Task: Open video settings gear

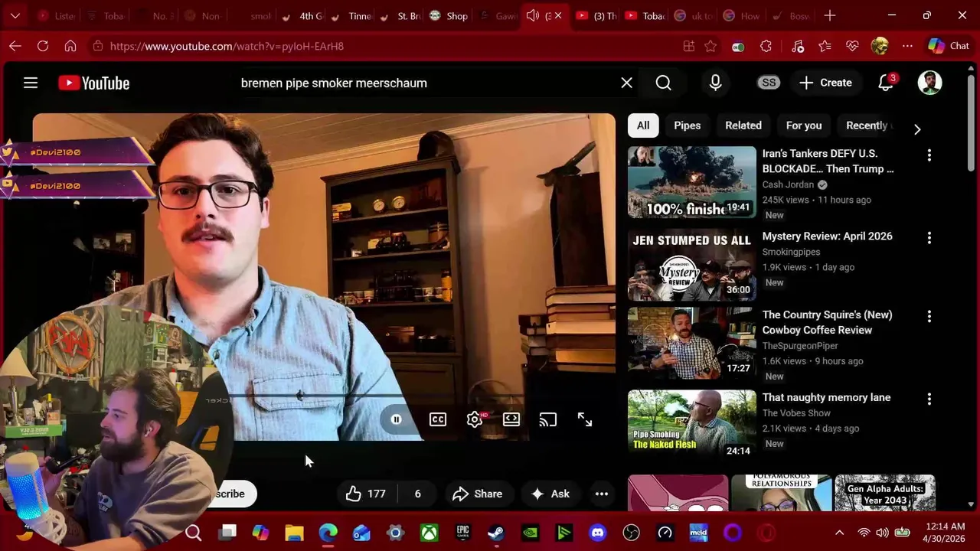Action: coord(475,419)
